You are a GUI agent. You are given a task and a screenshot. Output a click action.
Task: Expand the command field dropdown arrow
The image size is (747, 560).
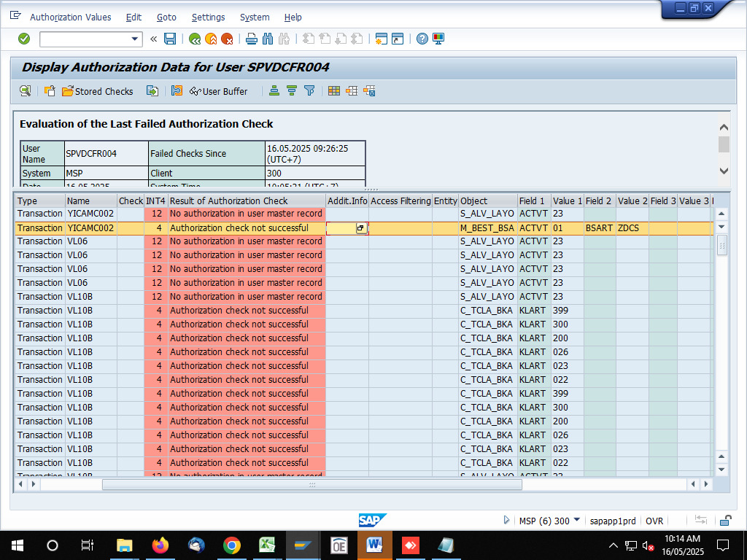point(135,39)
